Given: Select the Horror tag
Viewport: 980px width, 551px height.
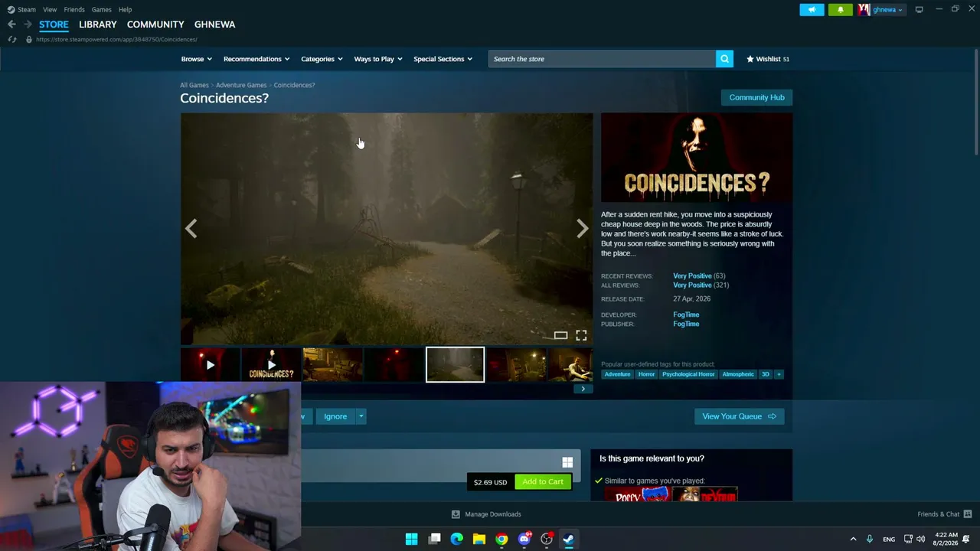Looking at the screenshot, I should pos(647,374).
